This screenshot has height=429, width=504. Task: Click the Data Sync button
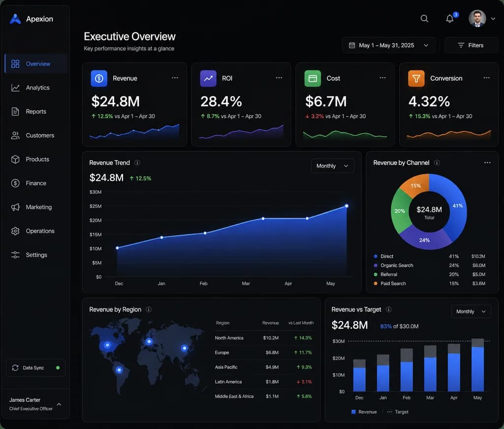[35, 367]
